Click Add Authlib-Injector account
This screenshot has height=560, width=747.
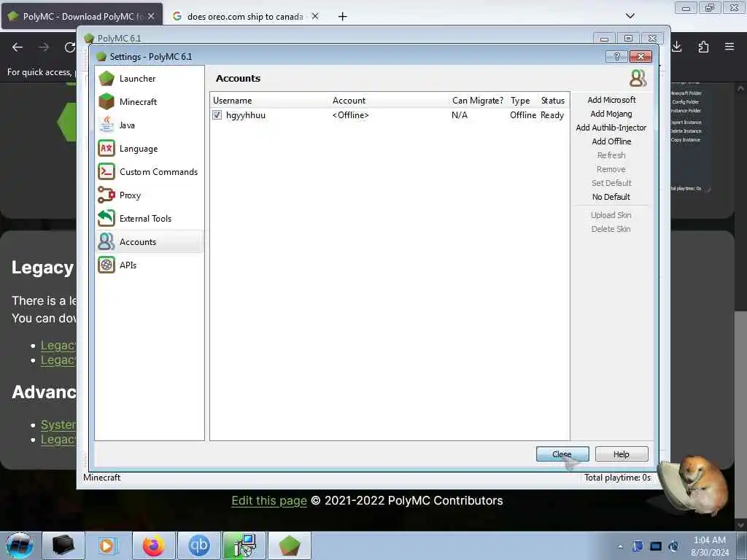[611, 128]
